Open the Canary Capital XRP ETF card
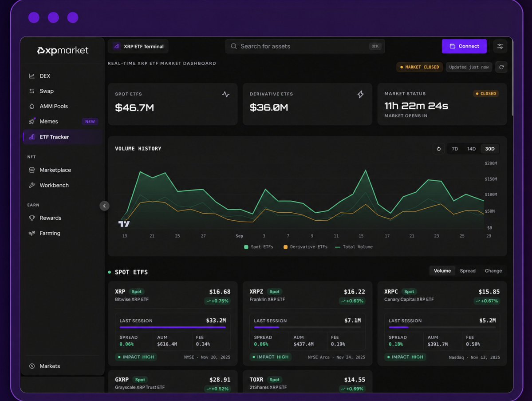The image size is (532, 401). coord(442,323)
